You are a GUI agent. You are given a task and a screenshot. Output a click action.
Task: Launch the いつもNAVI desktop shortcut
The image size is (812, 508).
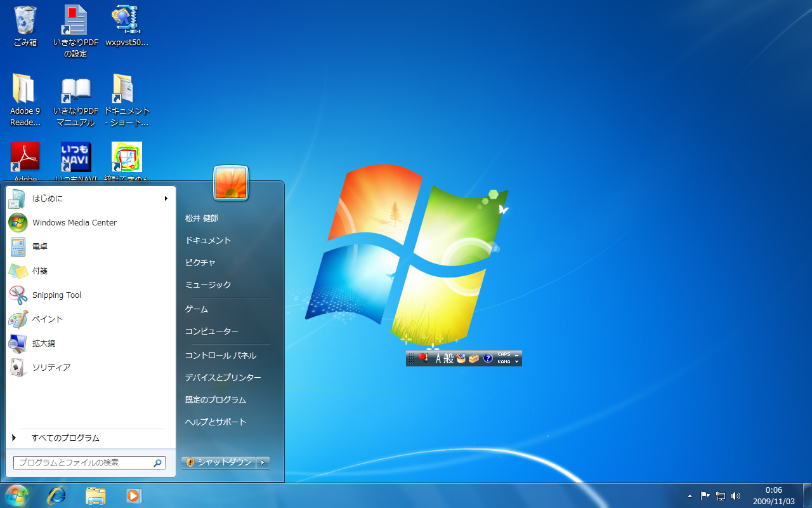coord(75,157)
